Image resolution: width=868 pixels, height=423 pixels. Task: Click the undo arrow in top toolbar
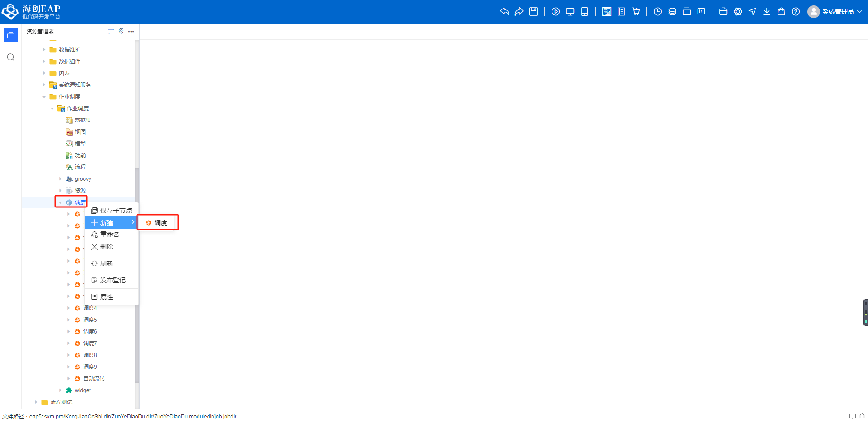tap(505, 12)
